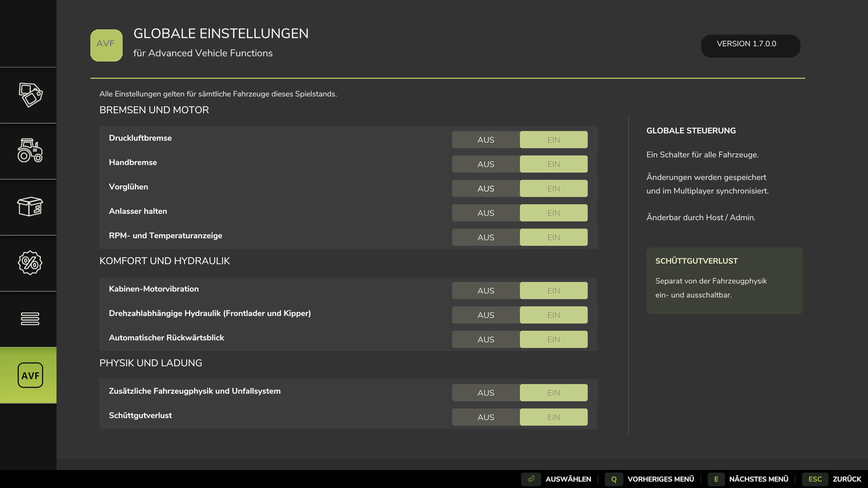Turn Druckluftbremse off with AUS
The height and width of the screenshot is (488, 868).
coord(486,140)
